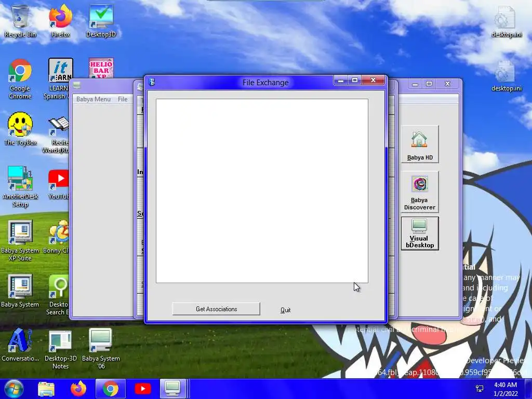Select the YouTube desktop shortcut

coord(58,185)
